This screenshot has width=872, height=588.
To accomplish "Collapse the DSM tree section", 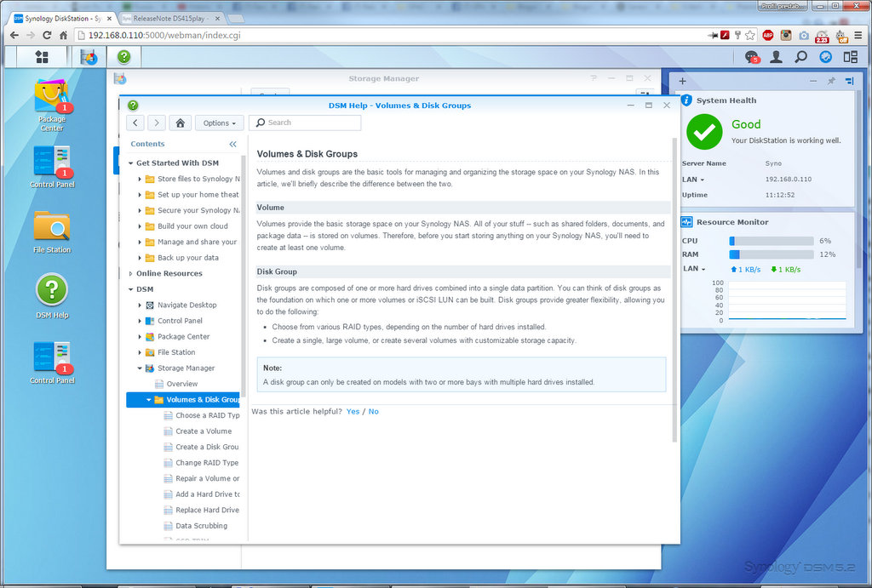I will [130, 289].
